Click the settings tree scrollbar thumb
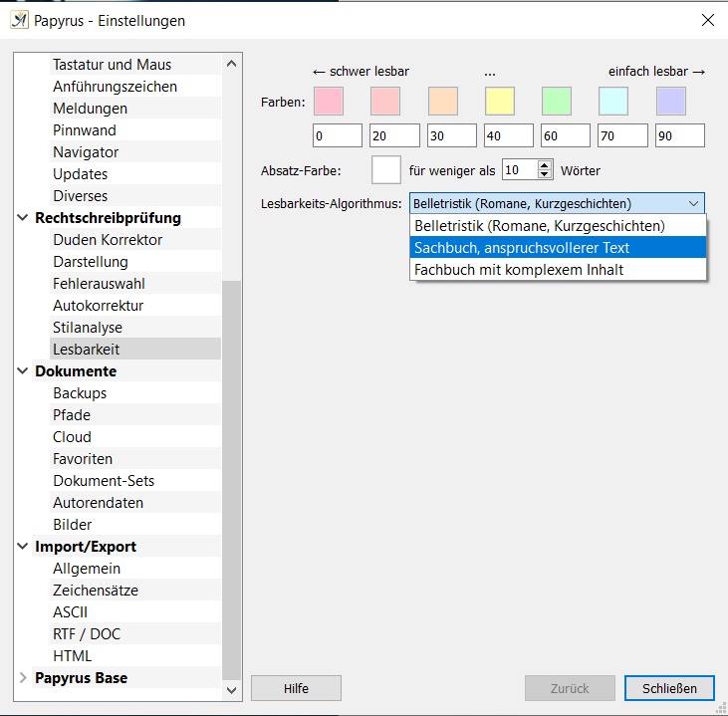 [231, 480]
